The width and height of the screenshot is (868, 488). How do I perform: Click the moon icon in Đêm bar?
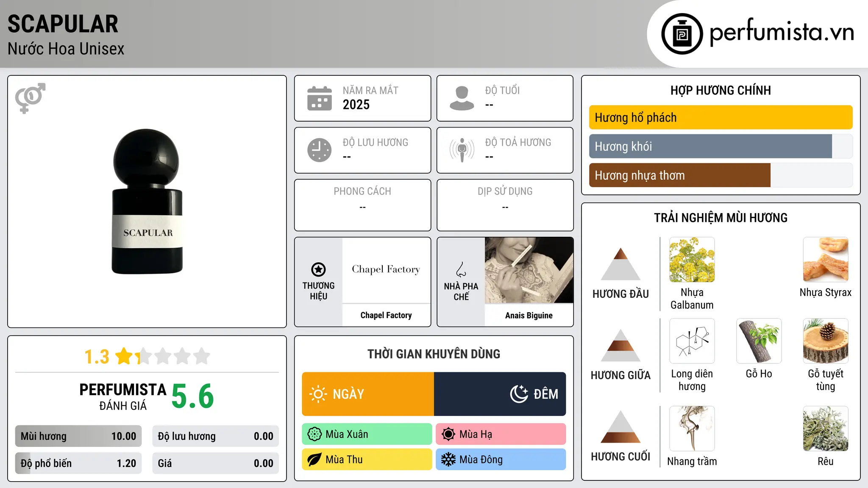(x=519, y=394)
